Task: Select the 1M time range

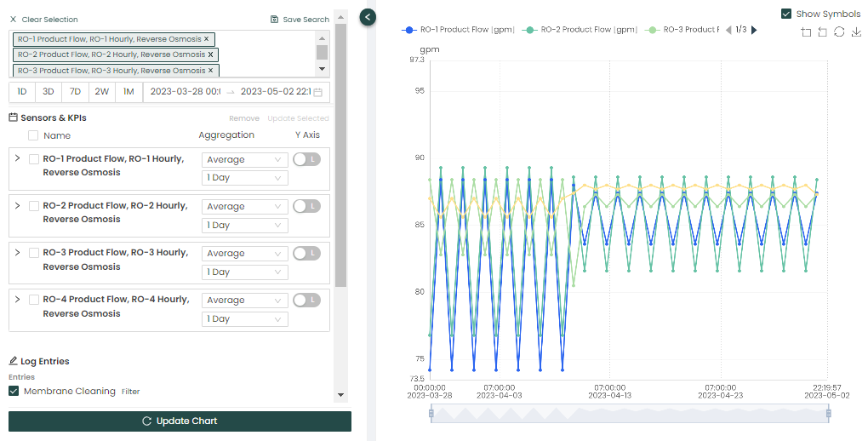Action: pyautogui.click(x=128, y=92)
